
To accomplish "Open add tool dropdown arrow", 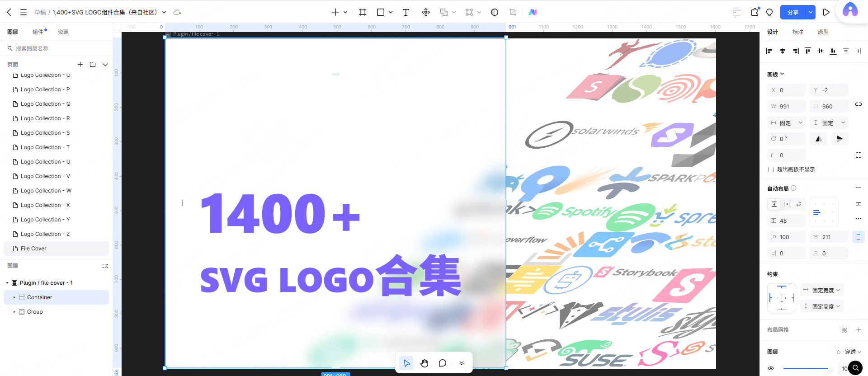I will click(x=345, y=12).
